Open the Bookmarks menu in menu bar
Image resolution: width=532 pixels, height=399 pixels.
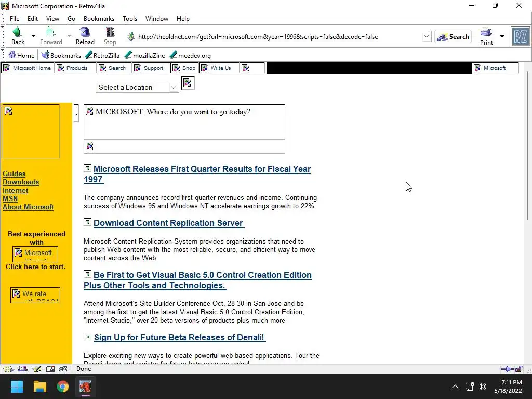pyautogui.click(x=99, y=19)
